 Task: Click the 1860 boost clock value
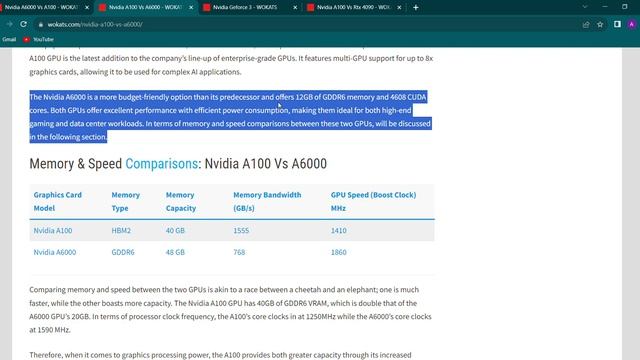coord(338,252)
